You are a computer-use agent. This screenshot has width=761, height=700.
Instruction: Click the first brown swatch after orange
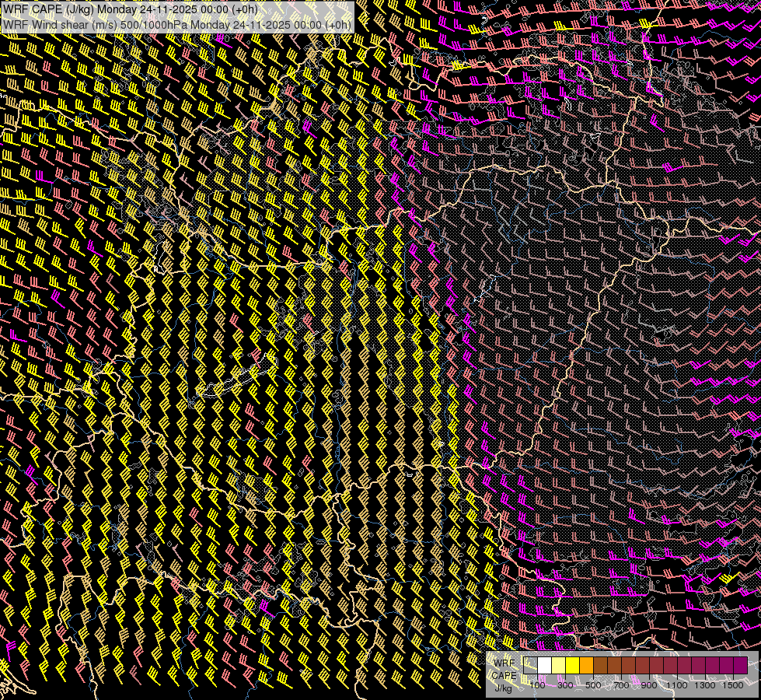tap(601, 665)
